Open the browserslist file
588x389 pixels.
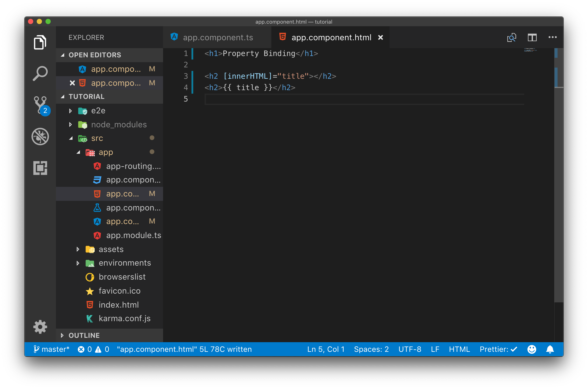[x=109, y=277]
